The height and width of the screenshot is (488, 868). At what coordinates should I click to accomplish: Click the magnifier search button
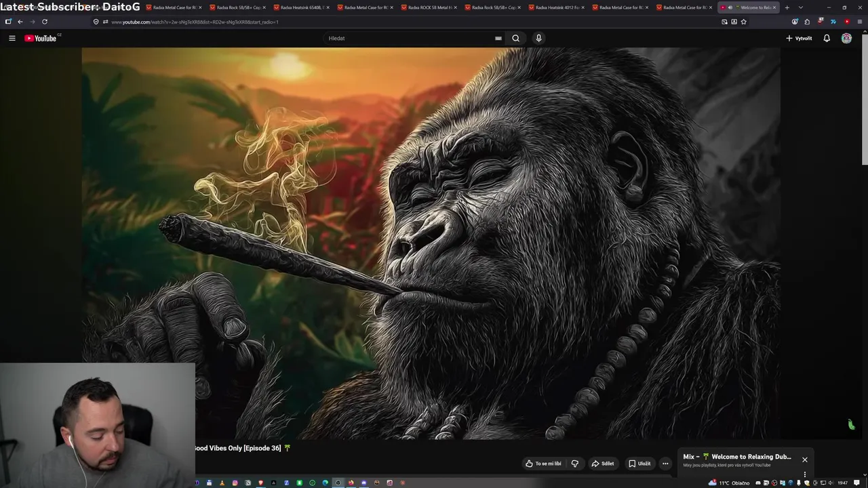515,38
